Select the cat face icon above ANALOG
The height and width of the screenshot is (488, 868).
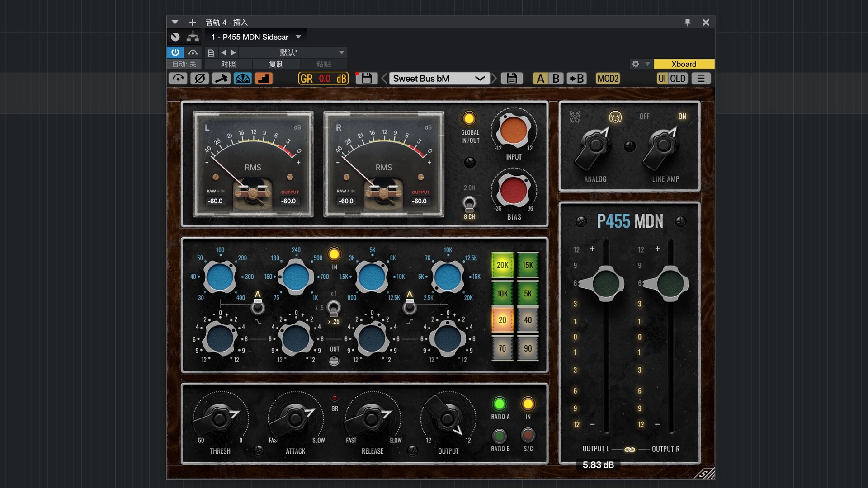[575, 117]
